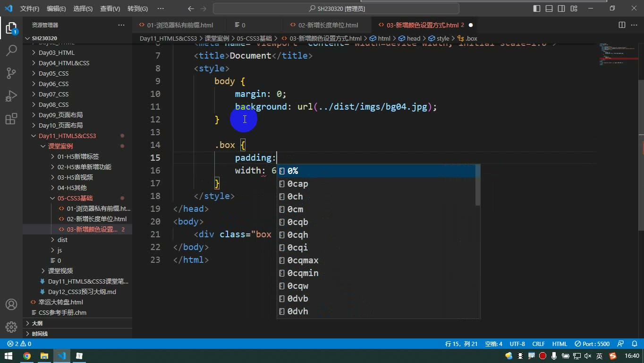Toggle the primary sidebar layout button

[x=537, y=9]
